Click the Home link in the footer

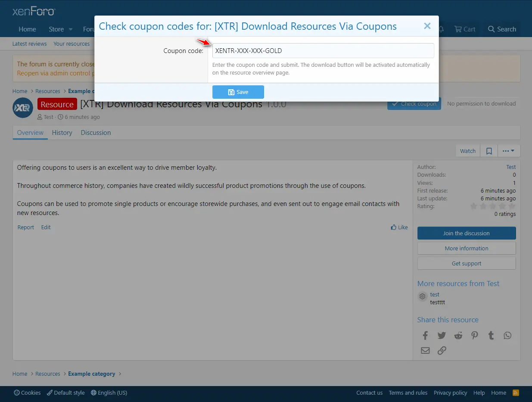498,393
